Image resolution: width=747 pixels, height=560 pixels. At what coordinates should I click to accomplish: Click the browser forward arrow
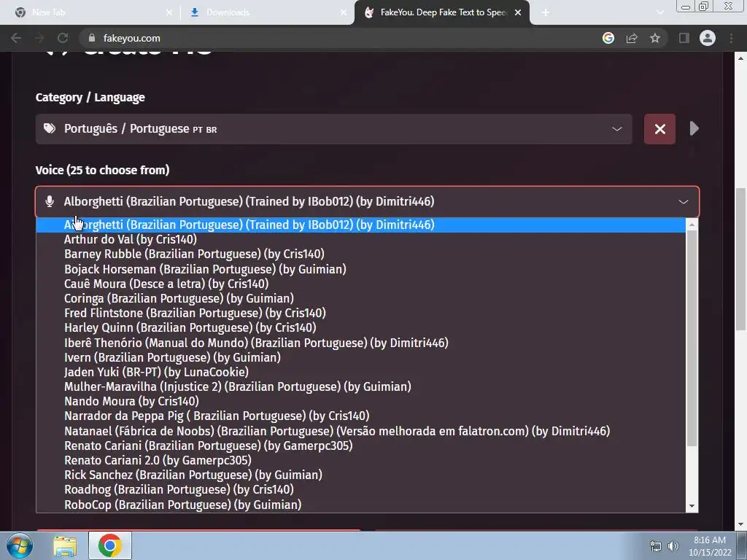(x=39, y=38)
